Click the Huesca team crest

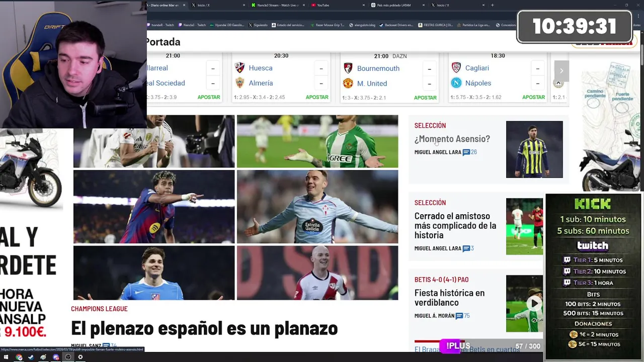[x=239, y=68]
